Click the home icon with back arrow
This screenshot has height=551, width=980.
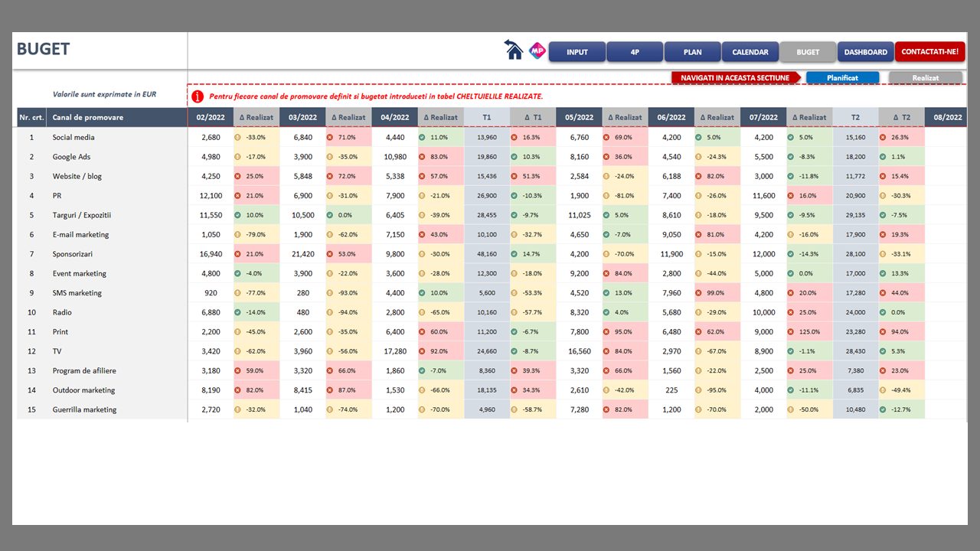pyautogui.click(x=514, y=51)
